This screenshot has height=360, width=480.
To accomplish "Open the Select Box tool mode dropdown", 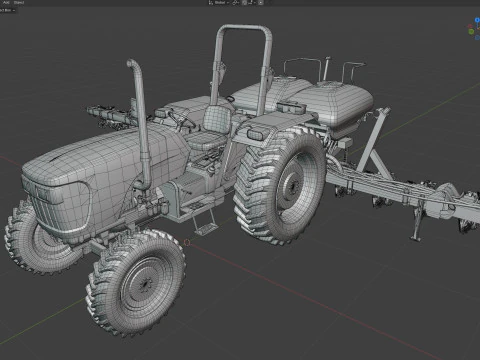I will point(8,10).
